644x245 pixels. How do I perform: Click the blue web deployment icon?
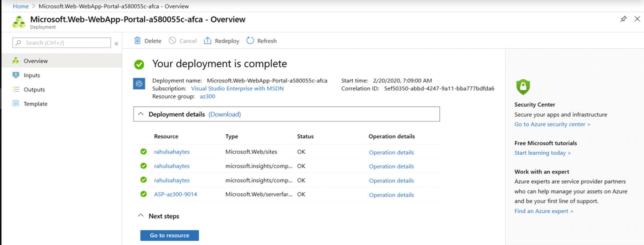139,84
